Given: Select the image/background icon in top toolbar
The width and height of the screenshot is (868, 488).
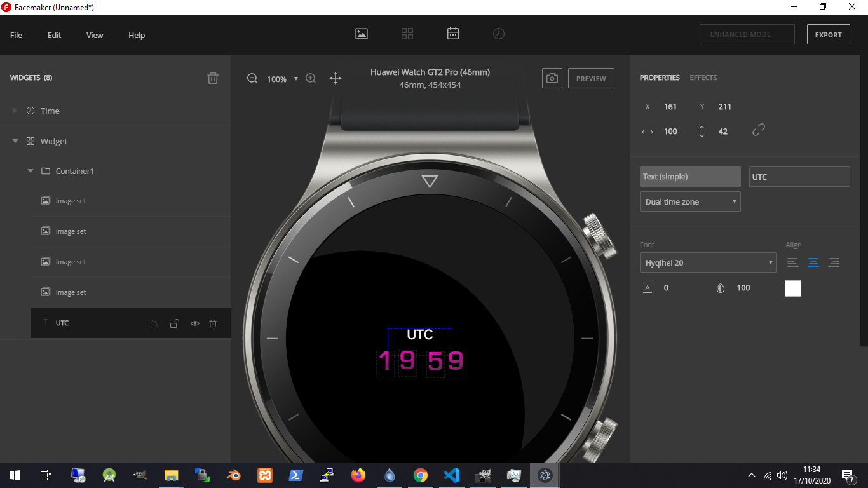Looking at the screenshot, I should [362, 34].
